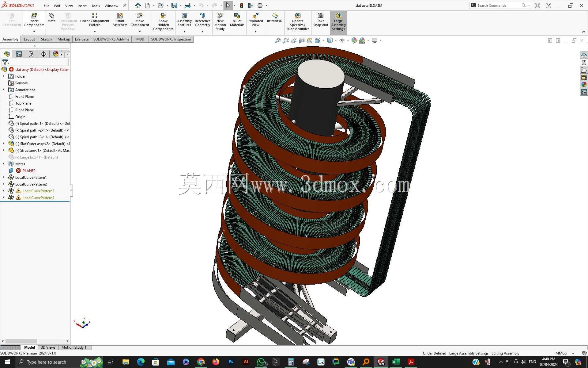Click Update SpeedPak Subassemblies
588x368 pixels.
point(298,22)
